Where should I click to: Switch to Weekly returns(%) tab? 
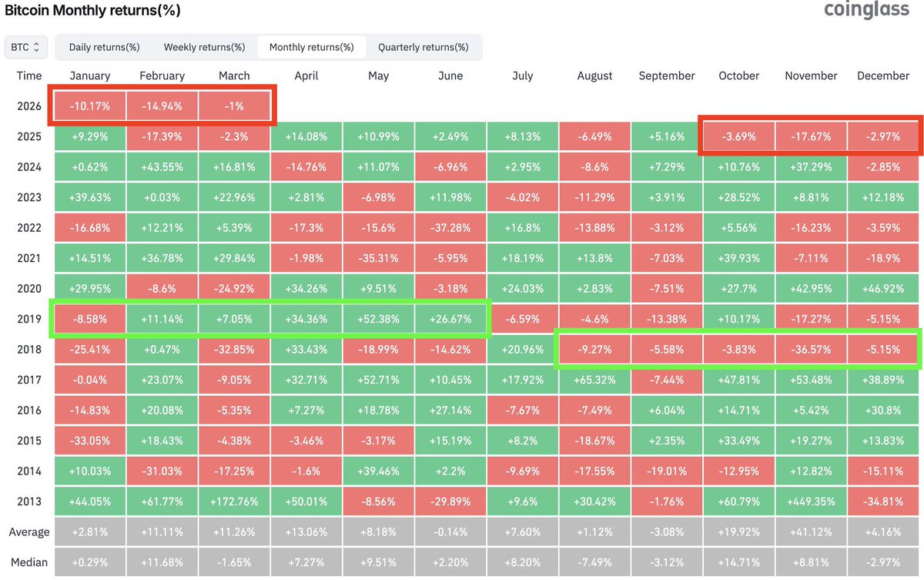point(204,47)
